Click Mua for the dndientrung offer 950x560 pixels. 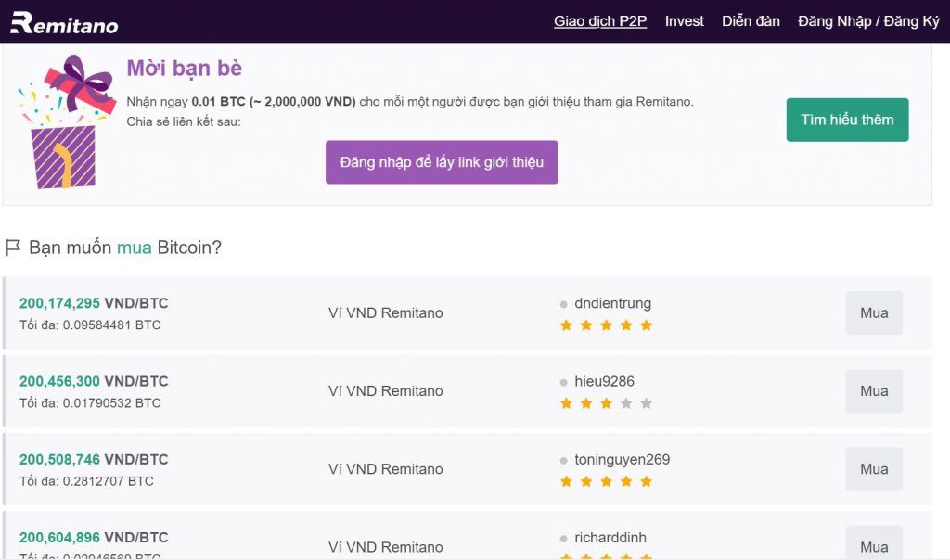[x=874, y=313]
